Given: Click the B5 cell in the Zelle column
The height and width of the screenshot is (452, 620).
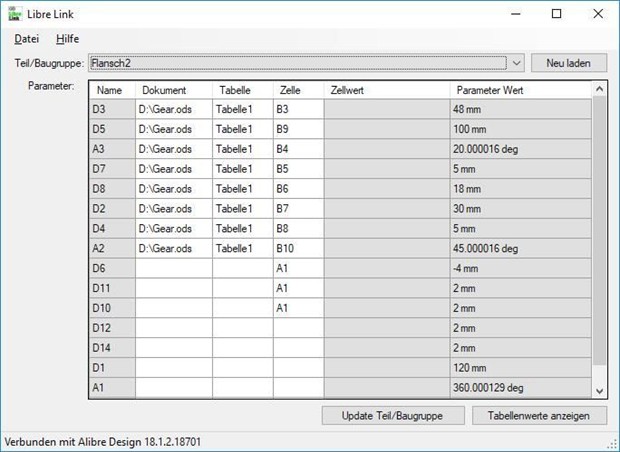Looking at the screenshot, I should click(299, 169).
